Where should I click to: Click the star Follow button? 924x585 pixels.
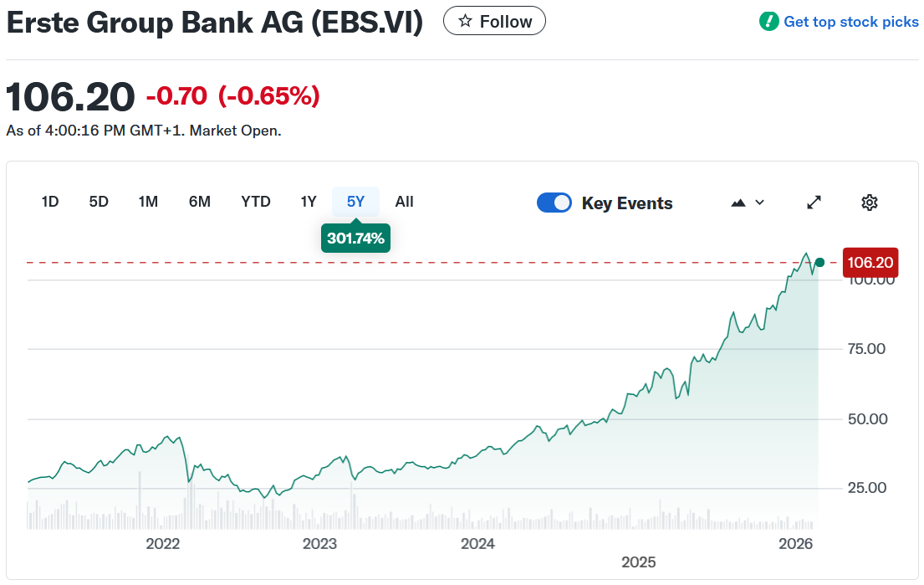point(494,21)
